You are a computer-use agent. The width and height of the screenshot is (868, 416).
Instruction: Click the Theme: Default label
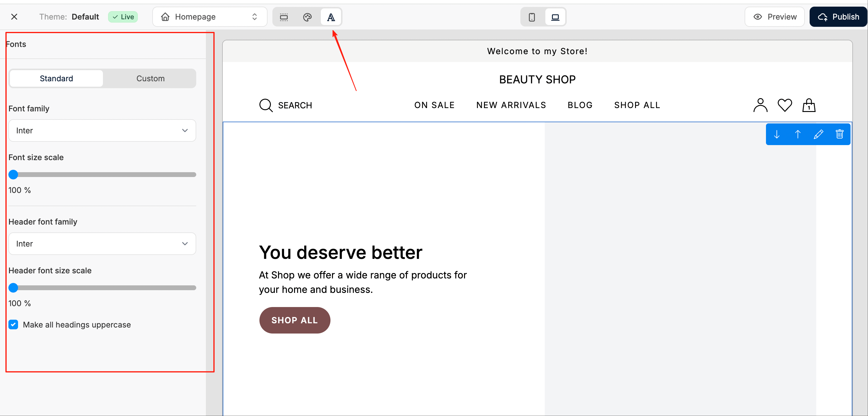point(69,17)
